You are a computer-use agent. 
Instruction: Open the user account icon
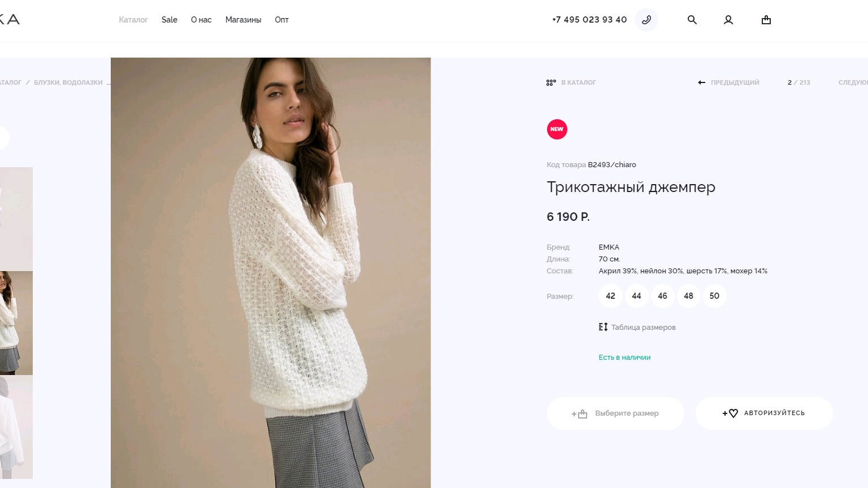click(728, 20)
